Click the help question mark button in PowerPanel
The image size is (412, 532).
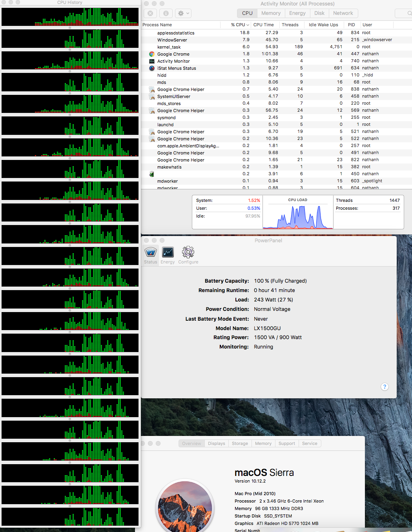[385, 387]
